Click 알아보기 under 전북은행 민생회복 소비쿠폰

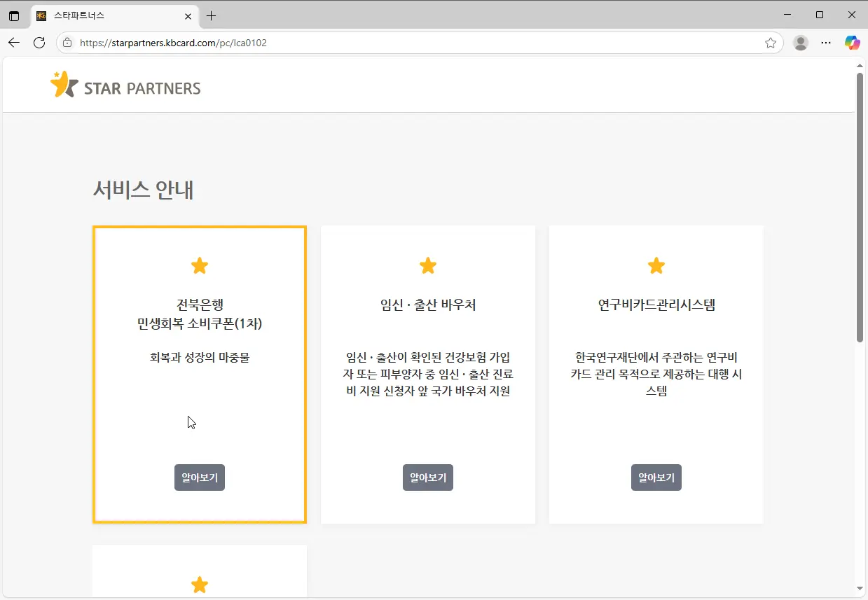pos(200,477)
